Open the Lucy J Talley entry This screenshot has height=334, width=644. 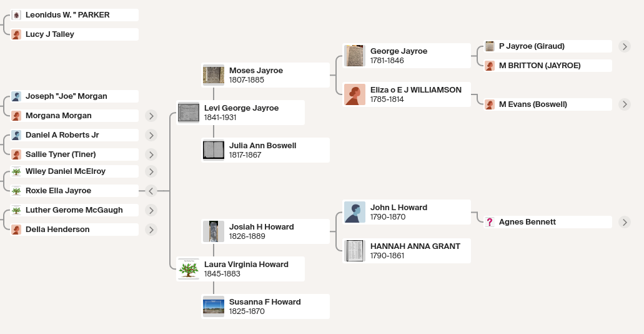tap(74, 34)
